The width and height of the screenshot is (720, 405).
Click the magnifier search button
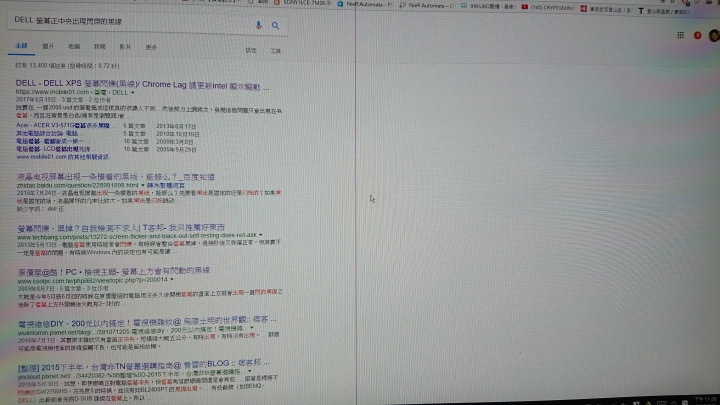(x=275, y=26)
